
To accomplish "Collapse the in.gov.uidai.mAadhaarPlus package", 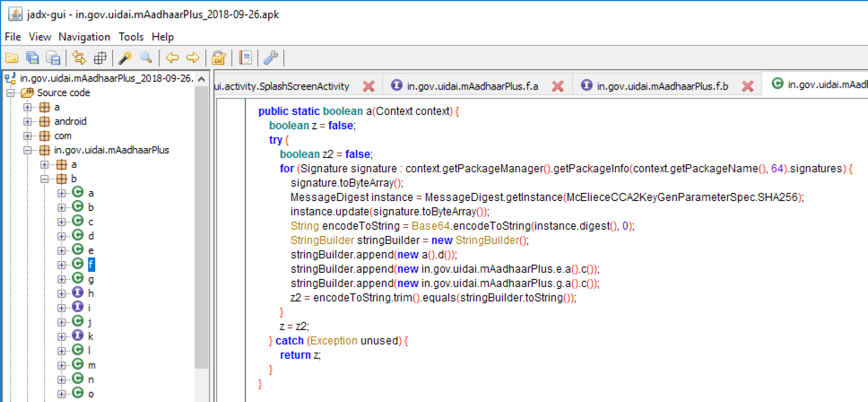I will click(x=28, y=150).
